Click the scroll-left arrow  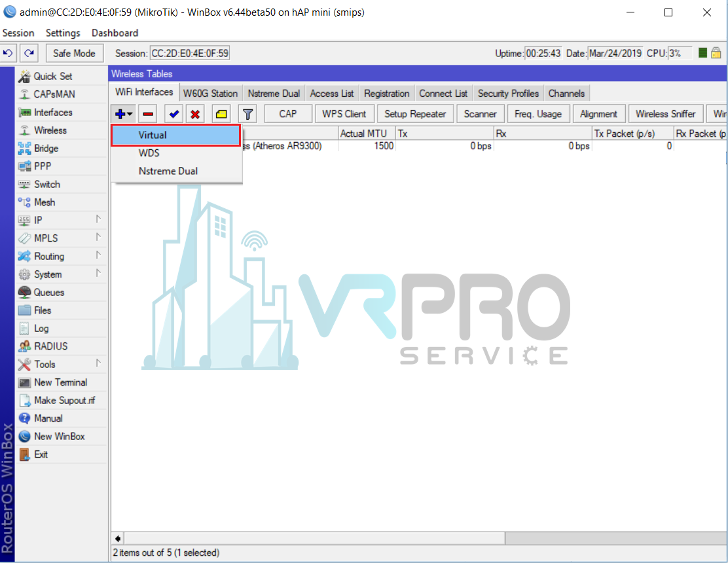click(118, 538)
